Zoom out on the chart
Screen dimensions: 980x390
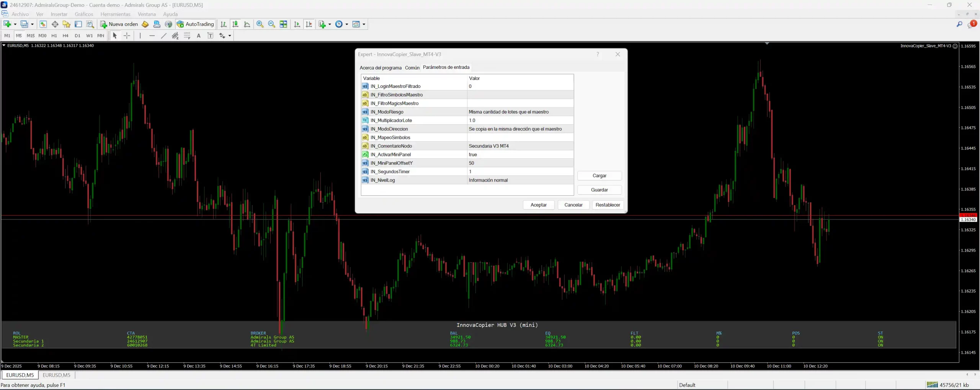272,24
